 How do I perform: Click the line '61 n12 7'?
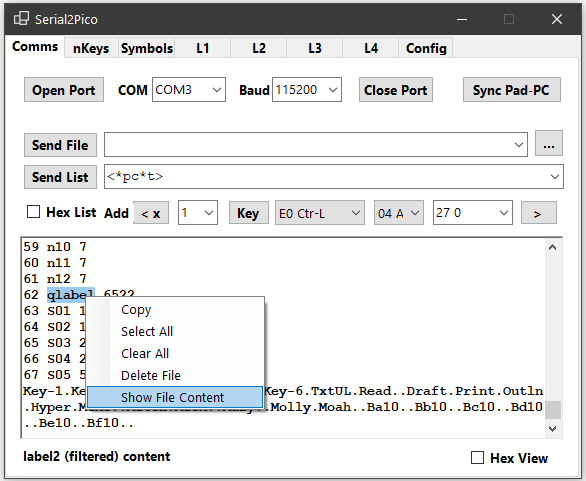tap(55, 279)
